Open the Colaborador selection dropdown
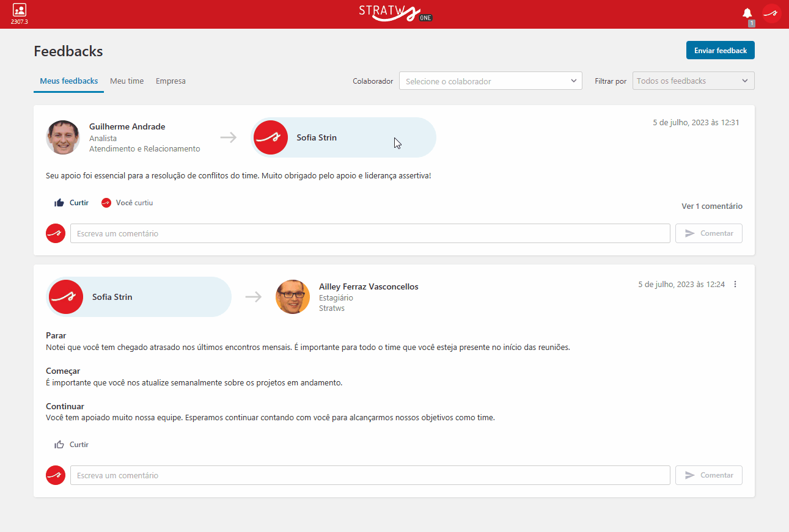This screenshot has width=789, height=532. pyautogui.click(x=491, y=81)
